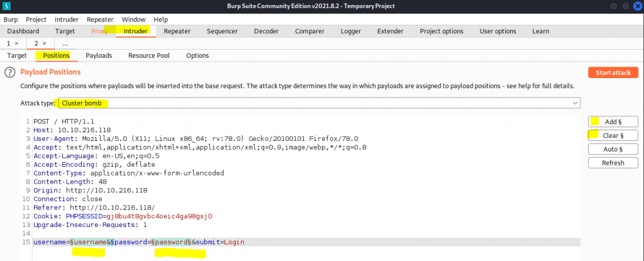Image resolution: width=644 pixels, height=261 pixels.
Task: Click the Start attack button
Action: pos(613,73)
